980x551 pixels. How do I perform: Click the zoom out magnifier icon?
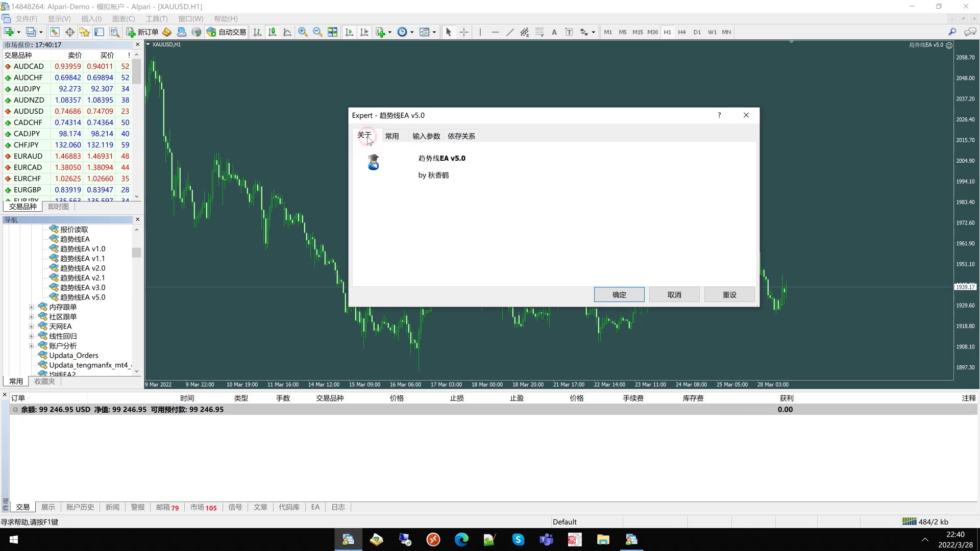(x=317, y=32)
